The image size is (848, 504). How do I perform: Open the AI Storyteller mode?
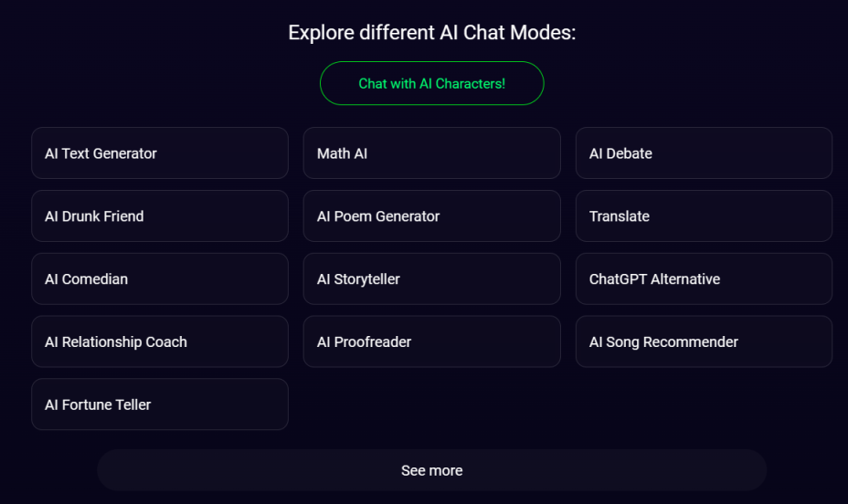431,279
